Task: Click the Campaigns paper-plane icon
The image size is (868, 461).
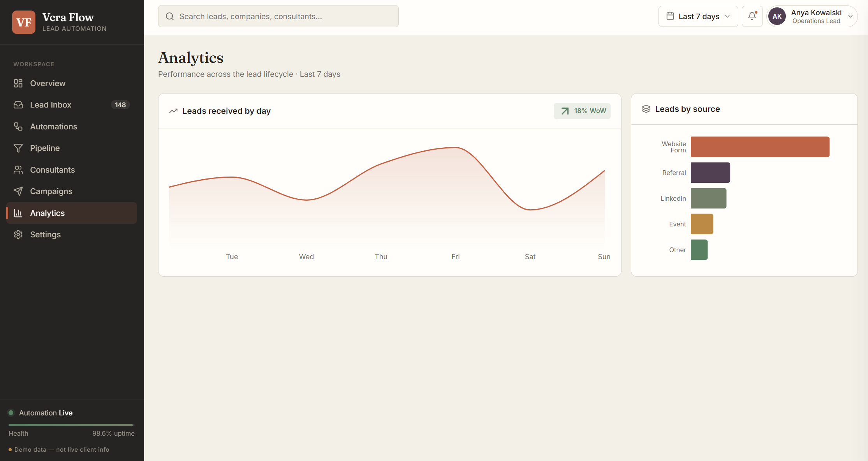Action: pyautogui.click(x=18, y=191)
